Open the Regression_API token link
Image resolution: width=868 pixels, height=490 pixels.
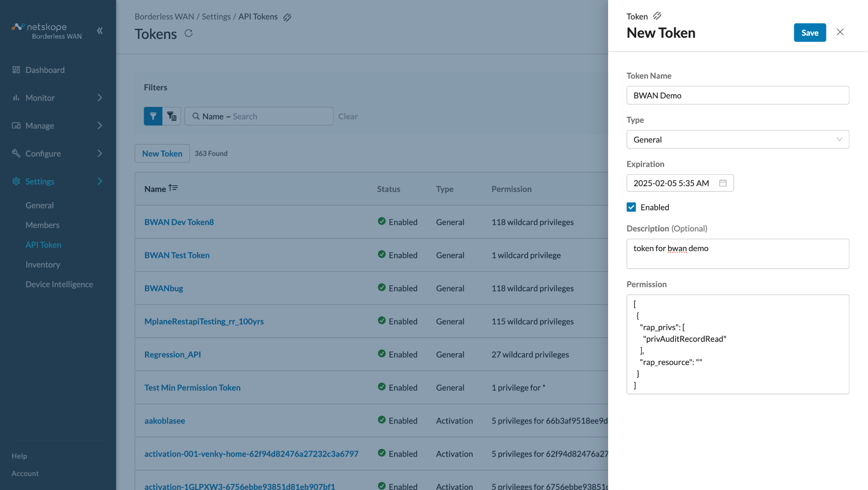pos(172,354)
